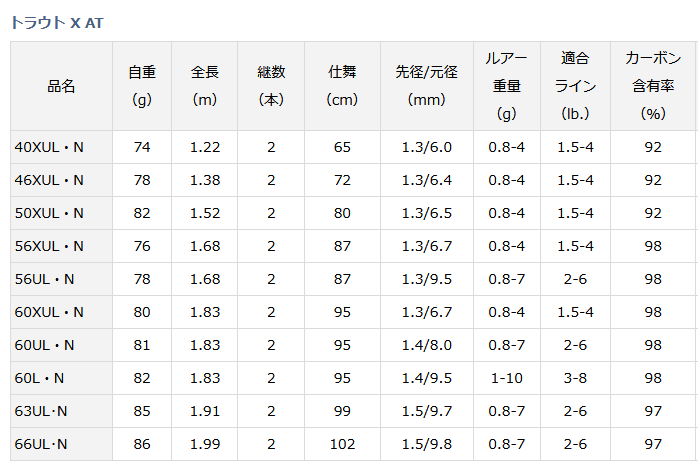The width and height of the screenshot is (698, 473).
Task: Click the 46XUL・N model cell
Action: 61,180
